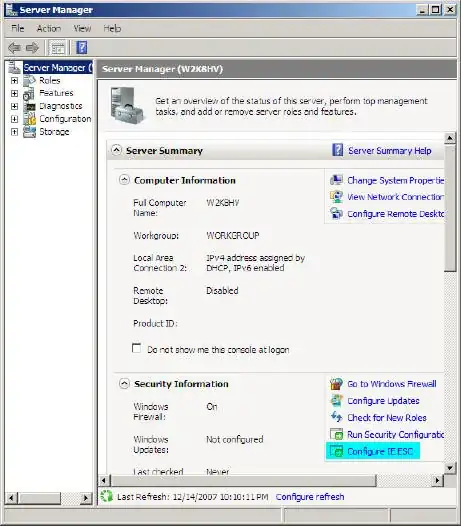
Task: Click the Server Manager title bar icon
Action: (11, 10)
